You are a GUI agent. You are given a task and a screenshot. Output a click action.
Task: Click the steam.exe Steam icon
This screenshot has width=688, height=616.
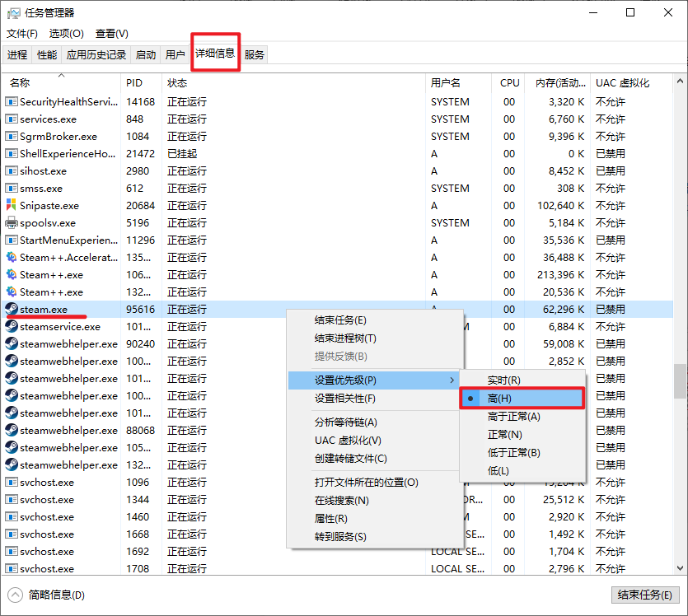12,310
